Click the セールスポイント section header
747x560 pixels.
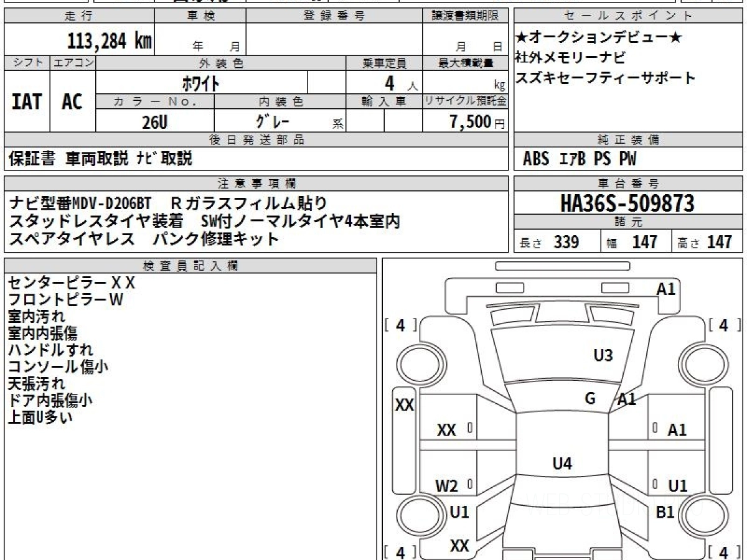coord(627,16)
